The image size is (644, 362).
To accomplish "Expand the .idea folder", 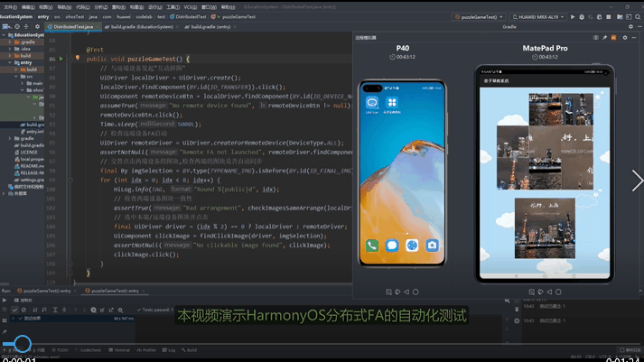I will coord(10,49).
